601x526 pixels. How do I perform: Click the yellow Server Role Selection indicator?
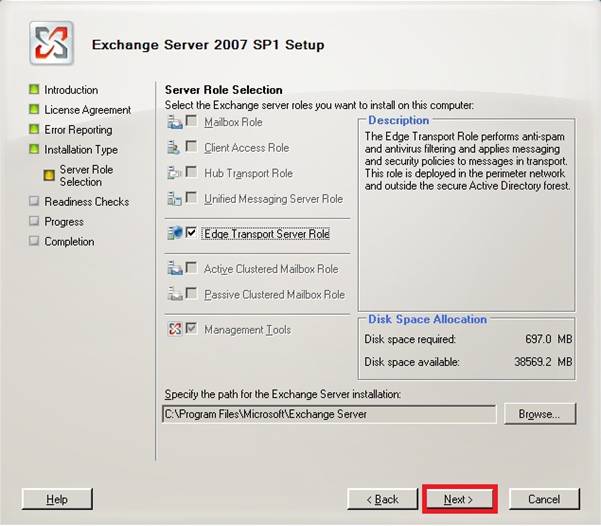click(49, 175)
